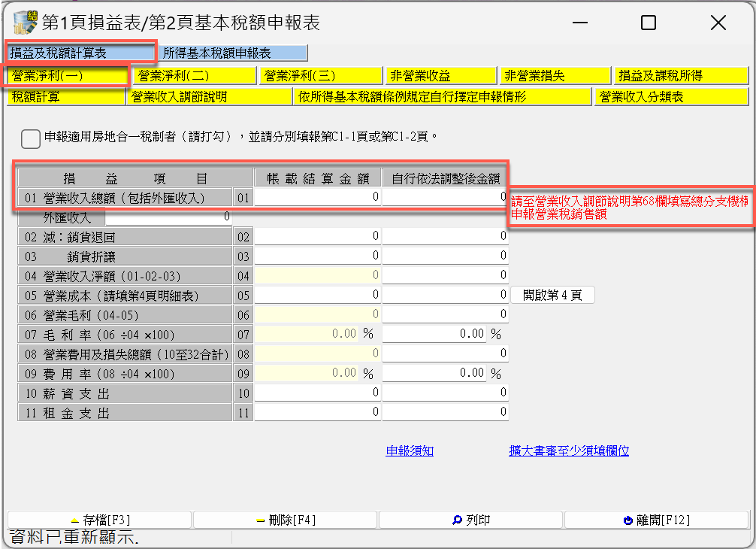Click row 07 毛利率 calculated yellow field
The image size is (756, 549).
tap(307, 334)
